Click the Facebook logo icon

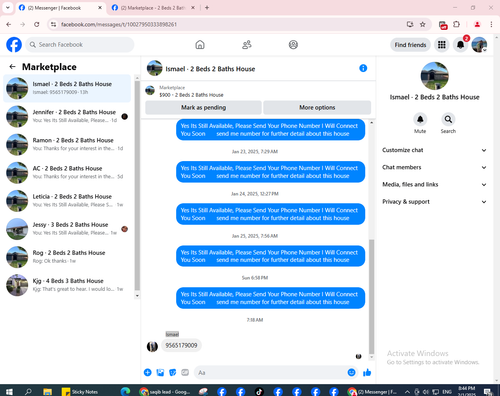click(x=14, y=45)
